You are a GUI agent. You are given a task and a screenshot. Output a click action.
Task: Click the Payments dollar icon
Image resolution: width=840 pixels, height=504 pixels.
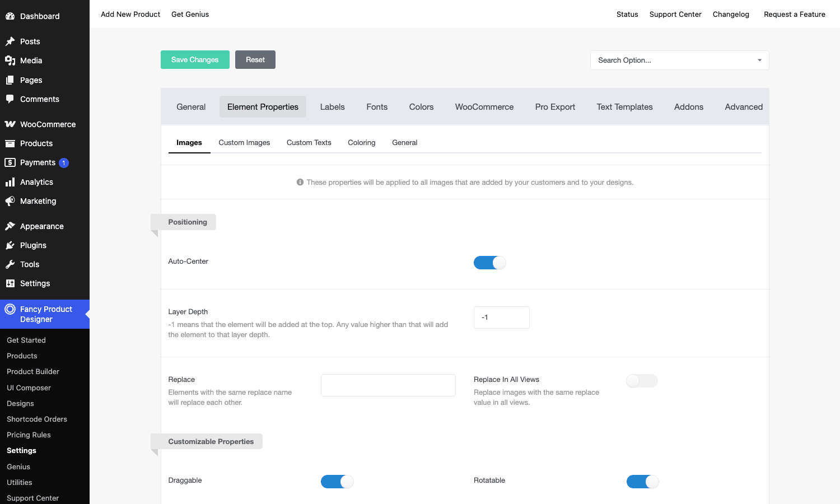pyautogui.click(x=10, y=162)
